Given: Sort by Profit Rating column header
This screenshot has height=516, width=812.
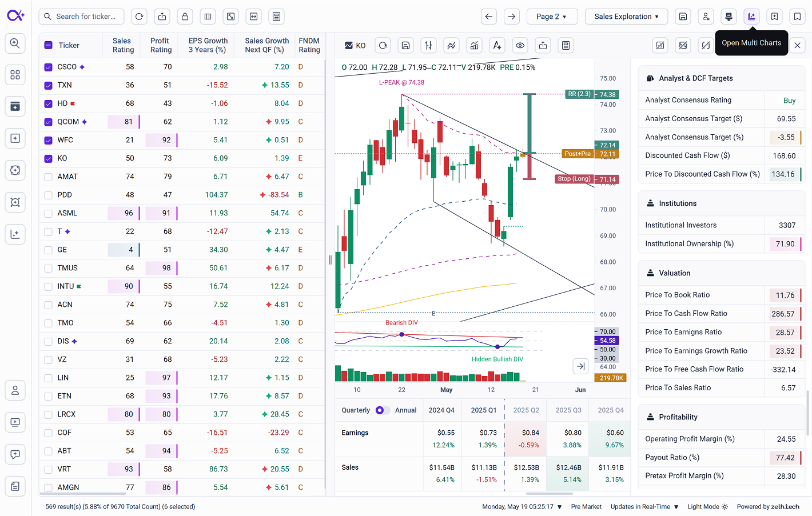Looking at the screenshot, I should pyautogui.click(x=161, y=45).
